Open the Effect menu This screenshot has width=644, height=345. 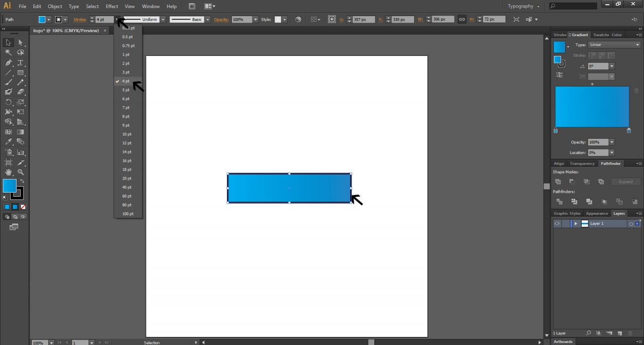point(112,7)
